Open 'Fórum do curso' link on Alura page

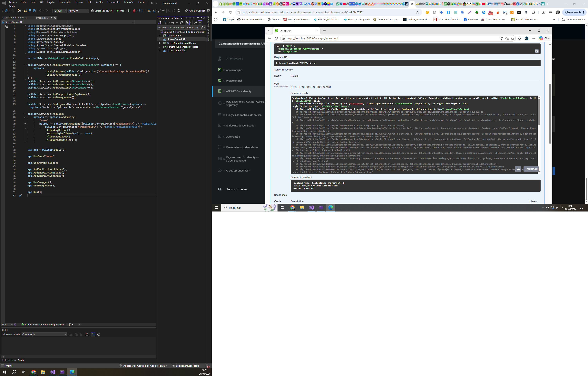pos(236,189)
